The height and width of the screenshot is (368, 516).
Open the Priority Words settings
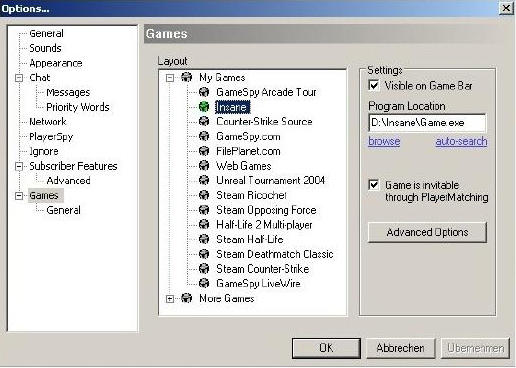coord(78,107)
